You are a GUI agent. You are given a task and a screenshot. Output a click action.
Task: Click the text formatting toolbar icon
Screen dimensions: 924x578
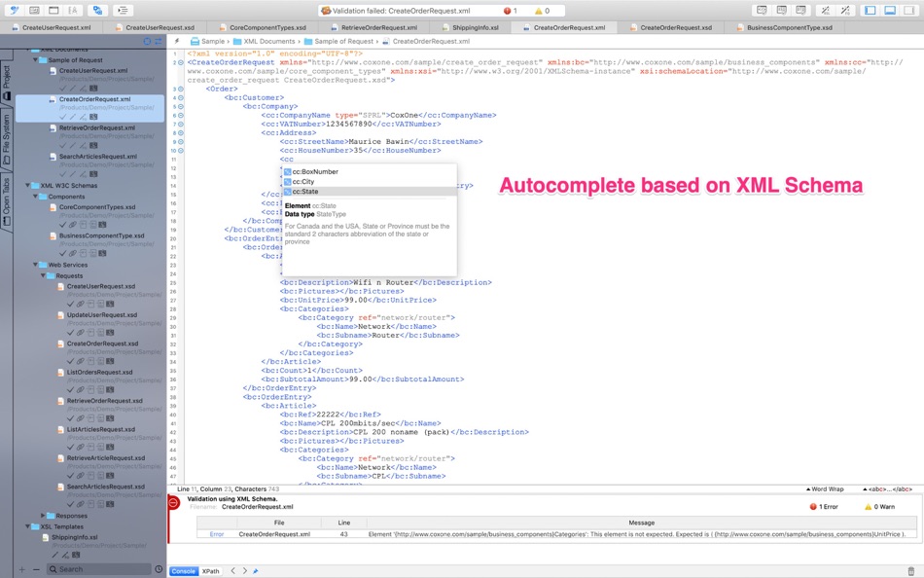tap(73, 10)
